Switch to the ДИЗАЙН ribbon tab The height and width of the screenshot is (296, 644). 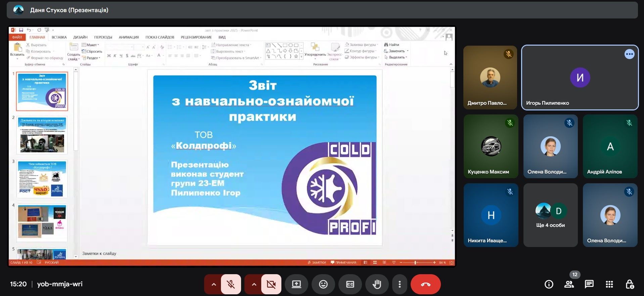[80, 37]
